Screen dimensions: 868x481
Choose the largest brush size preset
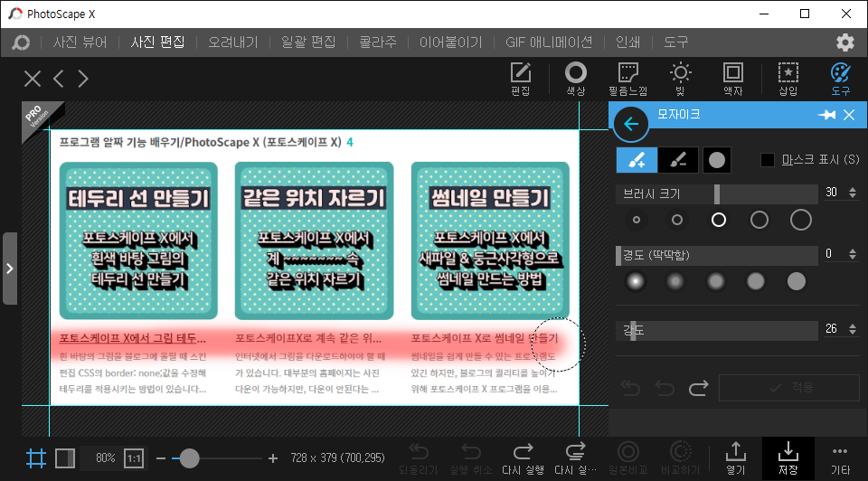pyautogui.click(x=800, y=220)
